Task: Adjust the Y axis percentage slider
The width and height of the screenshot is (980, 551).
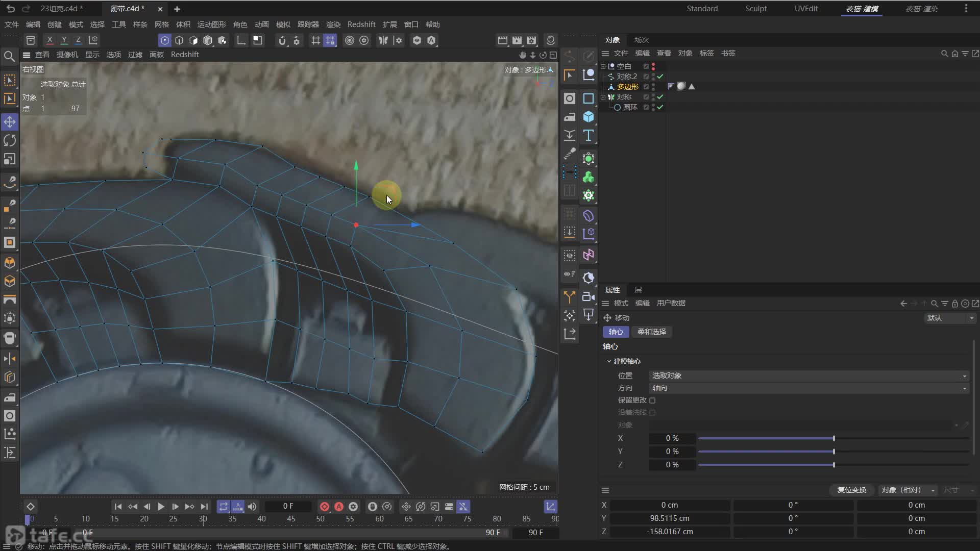Action: [834, 452]
